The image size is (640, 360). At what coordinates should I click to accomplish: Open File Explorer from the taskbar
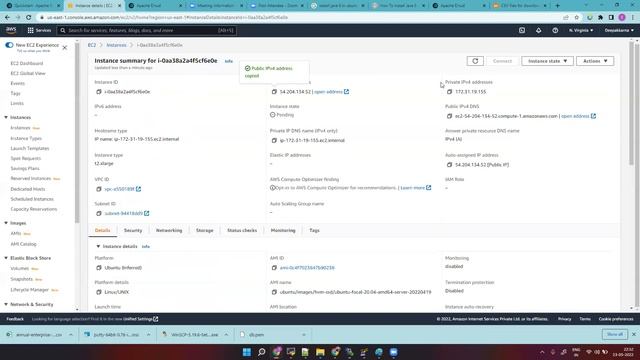[x=320, y=352]
